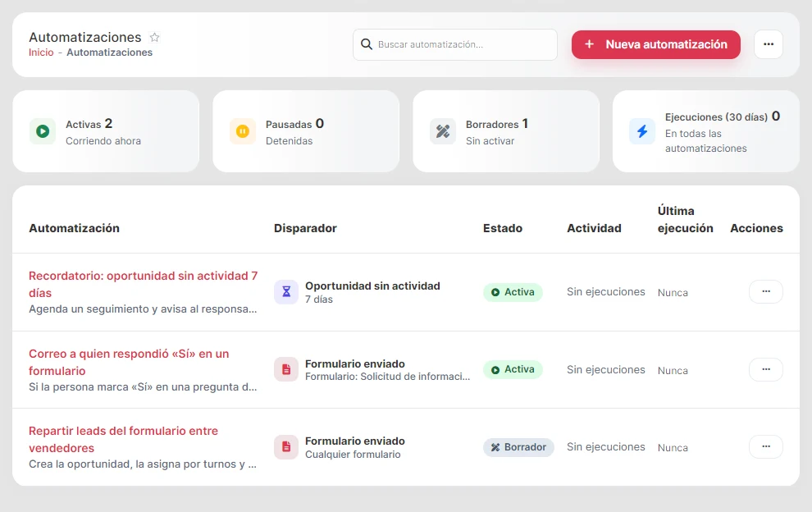The image size is (812, 512).
Task: Open Correo a quien respondió «Sí» automation
Action: coord(129,362)
